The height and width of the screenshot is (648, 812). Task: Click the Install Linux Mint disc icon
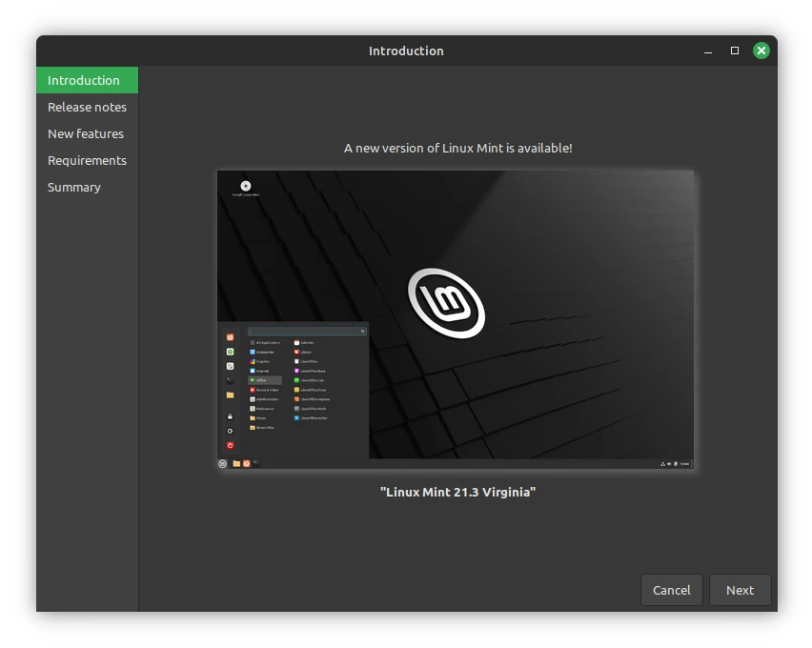pos(246,186)
